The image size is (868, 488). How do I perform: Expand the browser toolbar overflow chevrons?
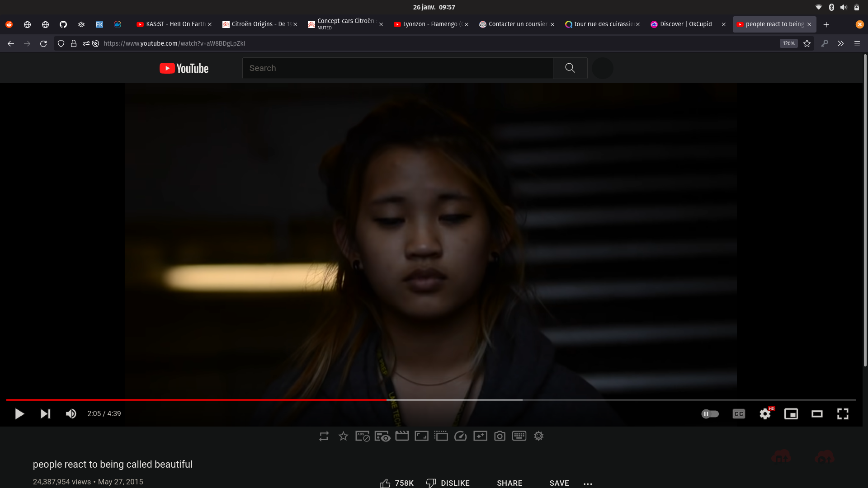(840, 43)
